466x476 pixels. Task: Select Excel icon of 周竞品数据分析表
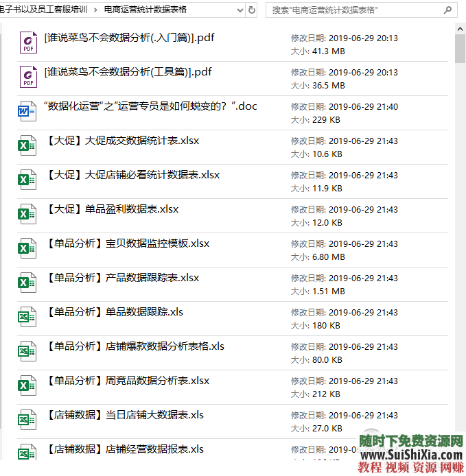pos(27,386)
